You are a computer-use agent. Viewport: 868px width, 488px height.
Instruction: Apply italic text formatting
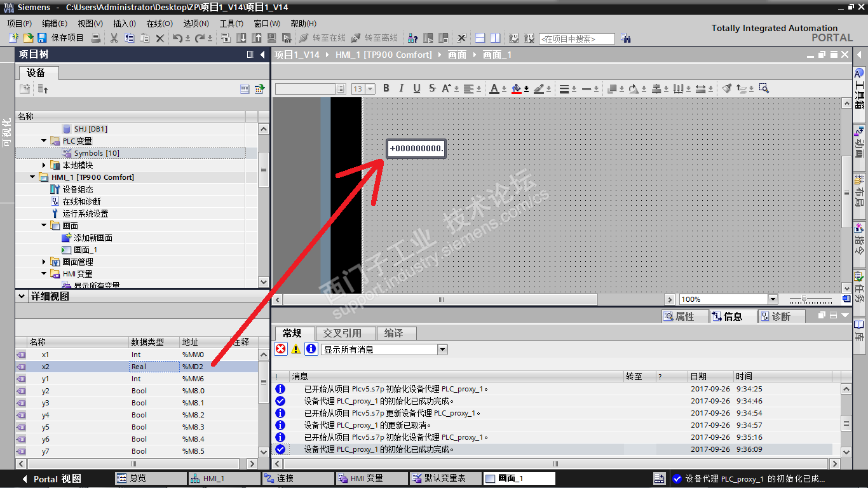coord(401,88)
